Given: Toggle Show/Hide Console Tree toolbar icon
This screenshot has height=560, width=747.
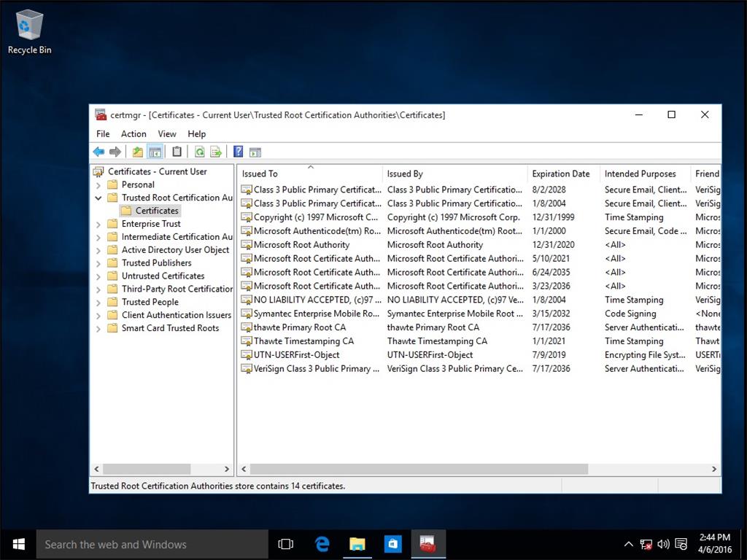Looking at the screenshot, I should [x=155, y=152].
